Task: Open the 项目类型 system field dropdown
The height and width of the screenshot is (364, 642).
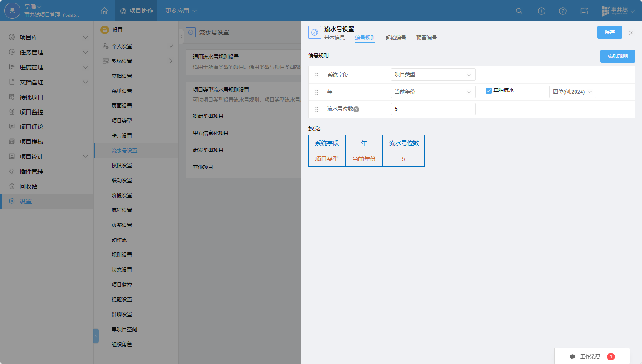Action: coord(433,75)
